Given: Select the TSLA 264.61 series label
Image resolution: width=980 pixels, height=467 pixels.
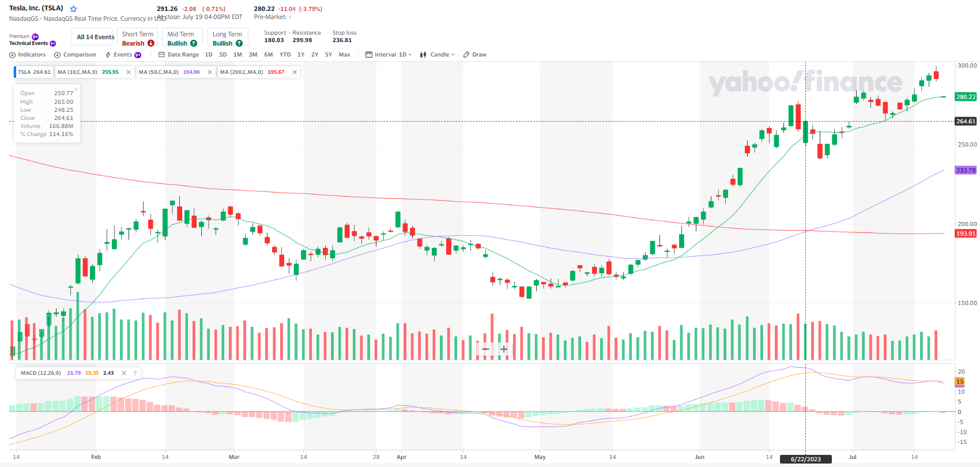Looking at the screenshot, I should (34, 72).
